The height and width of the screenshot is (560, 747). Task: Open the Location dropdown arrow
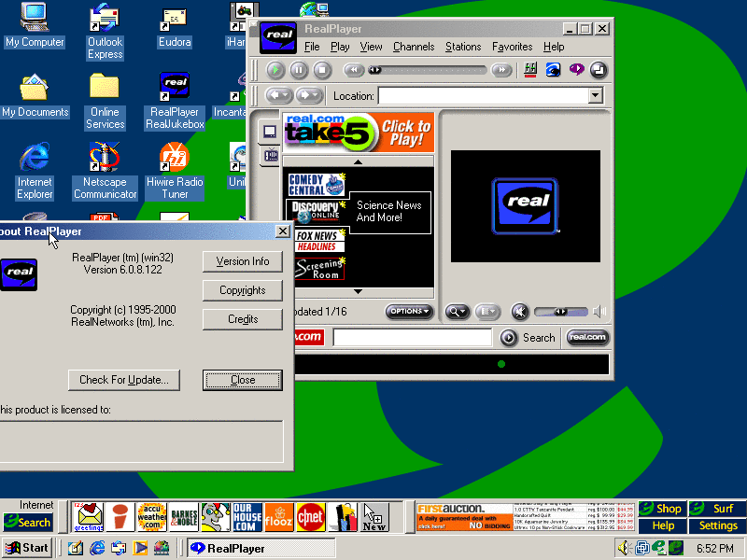(596, 96)
